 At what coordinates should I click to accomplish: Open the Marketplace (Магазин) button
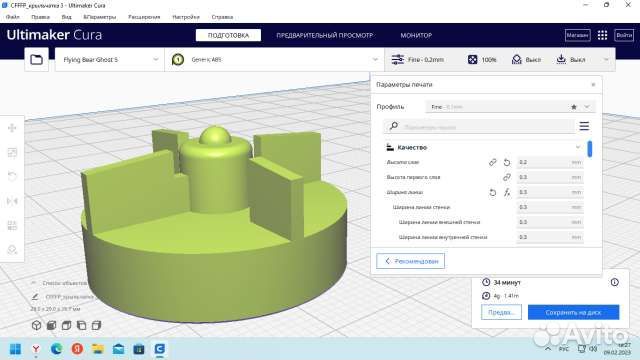tap(578, 36)
